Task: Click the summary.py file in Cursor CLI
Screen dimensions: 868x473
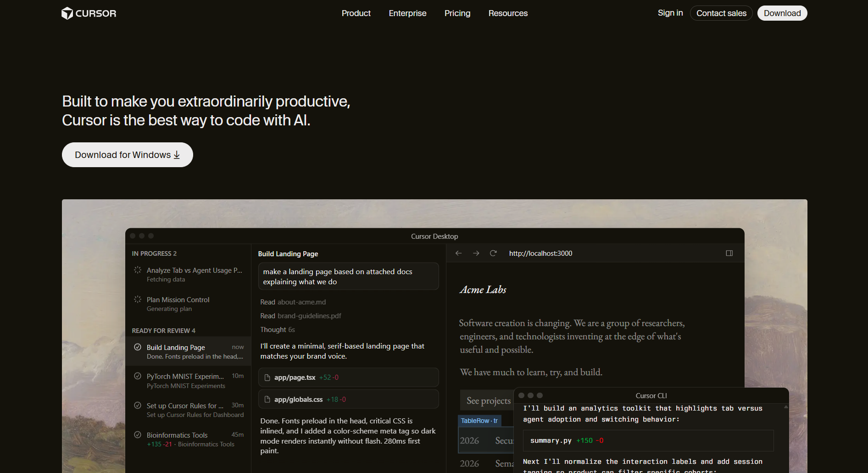Action: [x=648, y=440]
